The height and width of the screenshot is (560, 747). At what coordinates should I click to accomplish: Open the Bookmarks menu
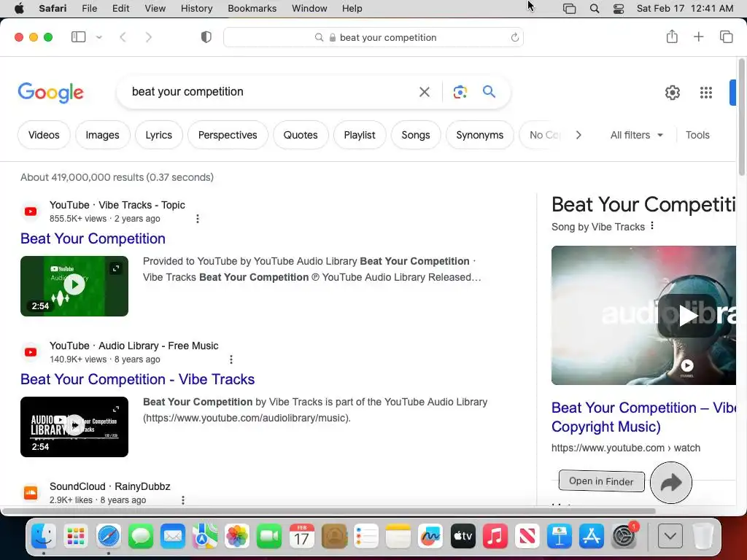[x=252, y=8]
